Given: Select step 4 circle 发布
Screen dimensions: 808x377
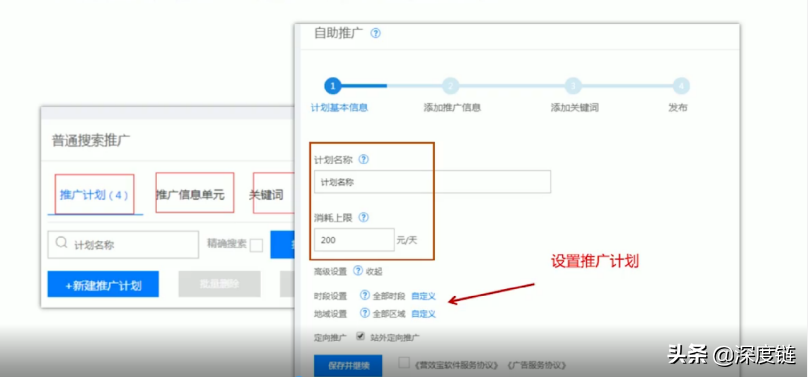Looking at the screenshot, I should tap(681, 86).
